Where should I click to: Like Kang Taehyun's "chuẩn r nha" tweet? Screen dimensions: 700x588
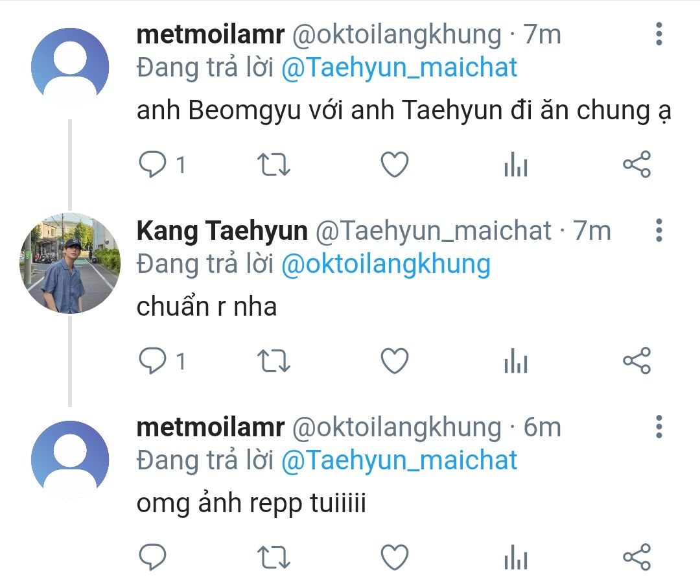pos(394,361)
